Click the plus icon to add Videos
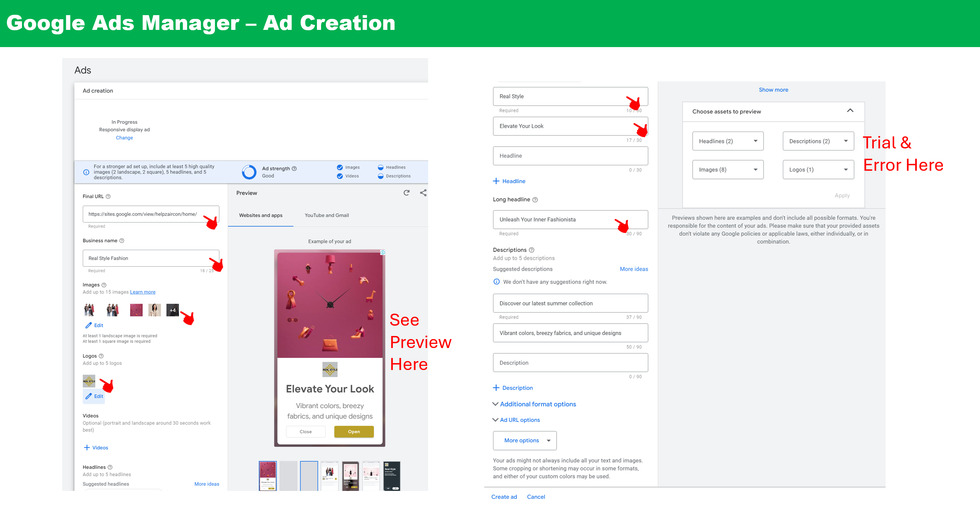 click(x=87, y=448)
